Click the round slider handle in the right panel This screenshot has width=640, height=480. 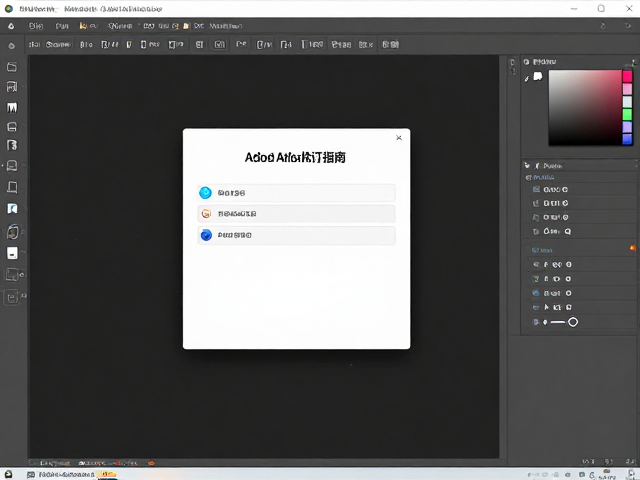coord(573,322)
